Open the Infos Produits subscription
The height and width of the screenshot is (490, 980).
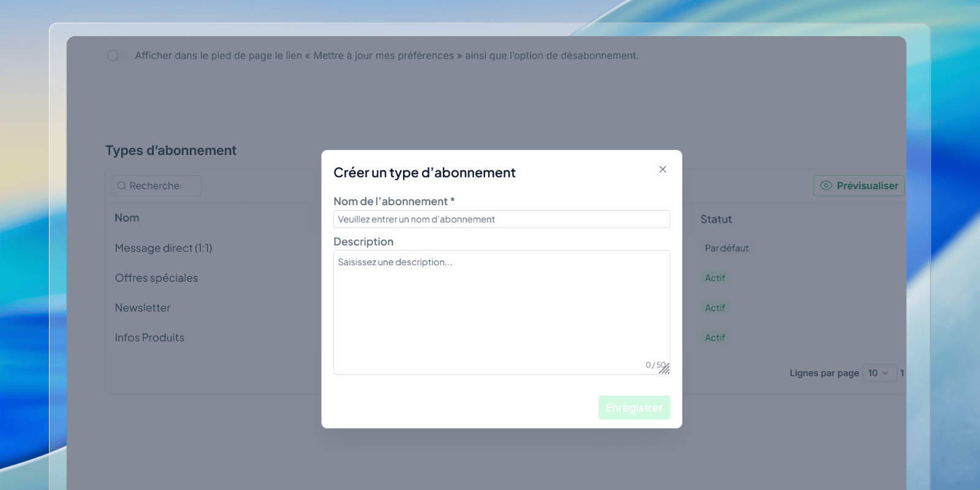click(x=149, y=337)
